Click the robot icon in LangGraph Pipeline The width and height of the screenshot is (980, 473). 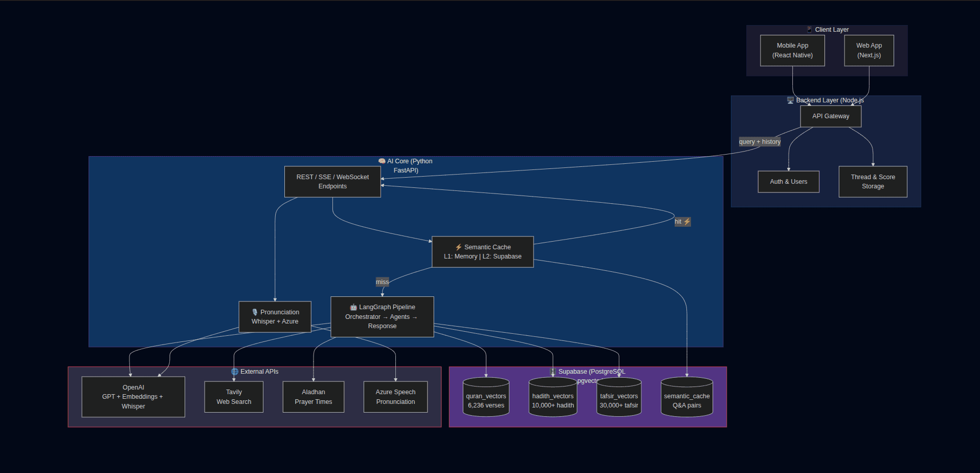[353, 307]
